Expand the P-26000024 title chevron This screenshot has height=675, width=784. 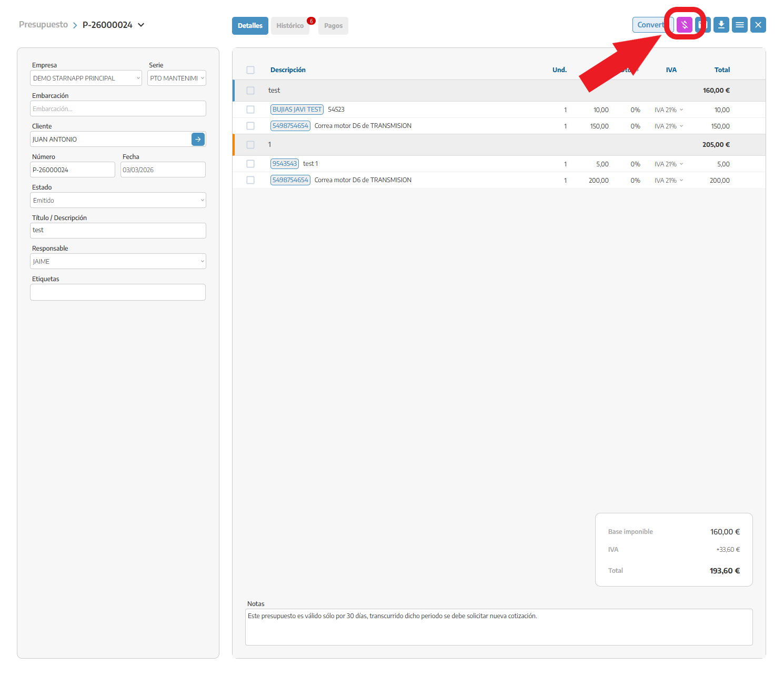141,25
